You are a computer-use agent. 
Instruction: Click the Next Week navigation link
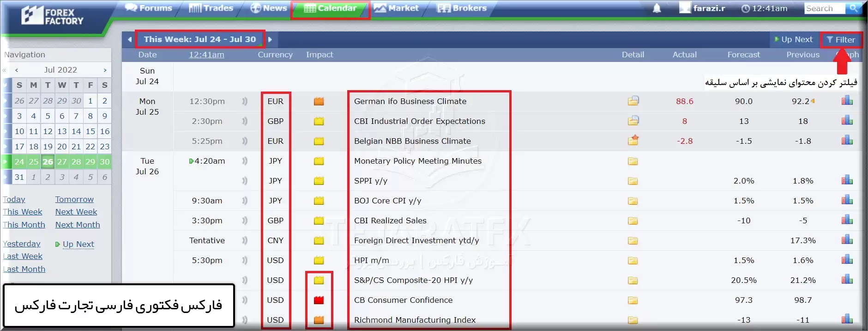point(76,212)
